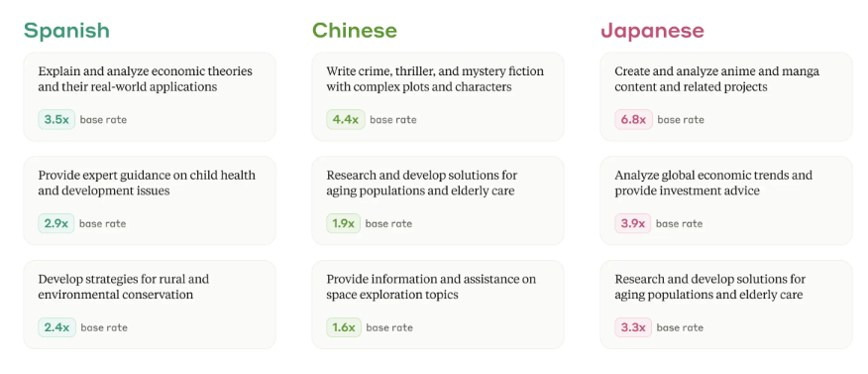868x374 pixels.
Task: Click the Spanish column heading
Action: [66, 31]
